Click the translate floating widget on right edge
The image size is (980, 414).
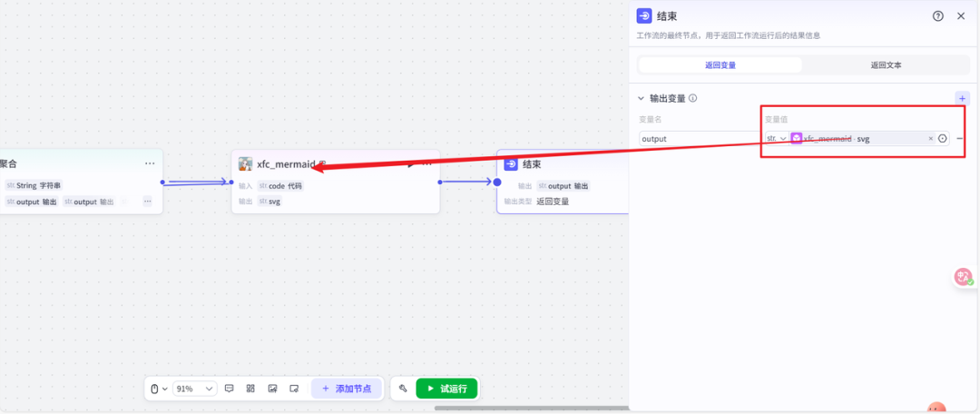(x=963, y=277)
